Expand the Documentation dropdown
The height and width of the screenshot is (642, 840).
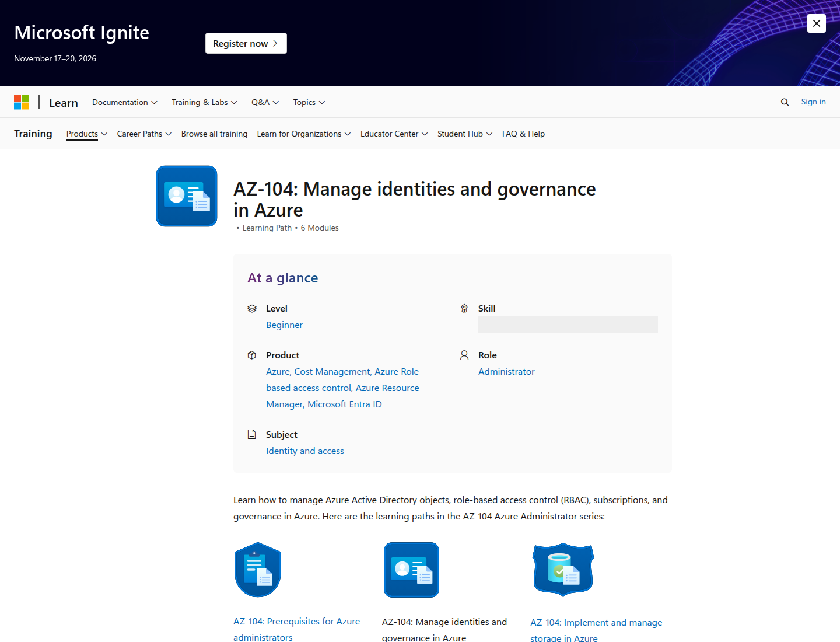point(125,102)
